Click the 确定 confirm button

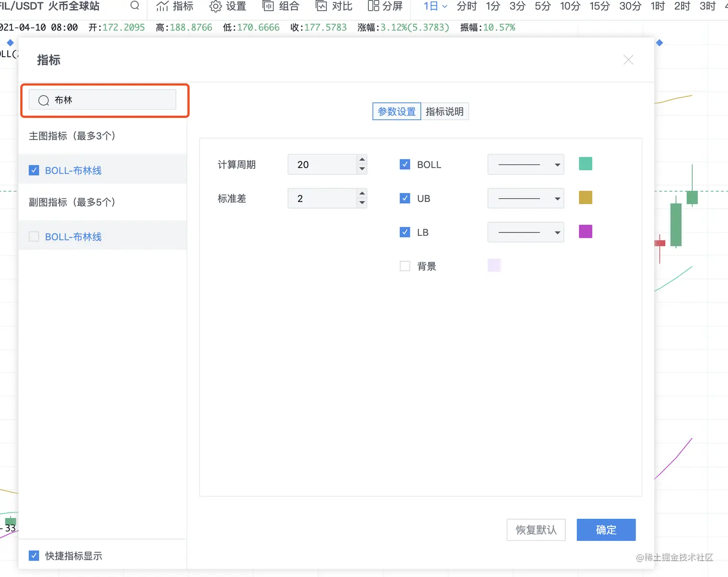tap(606, 530)
